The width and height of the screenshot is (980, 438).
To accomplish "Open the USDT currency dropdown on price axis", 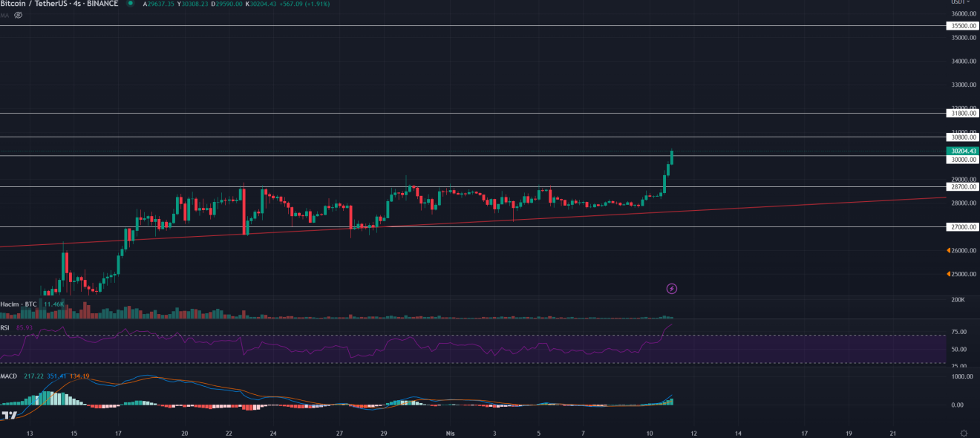I will (x=959, y=2).
